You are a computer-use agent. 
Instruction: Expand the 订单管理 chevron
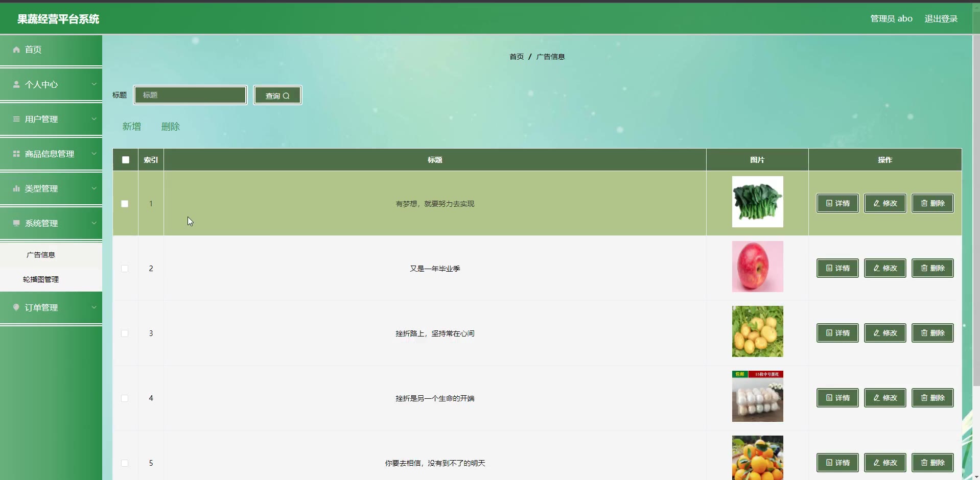coord(94,307)
